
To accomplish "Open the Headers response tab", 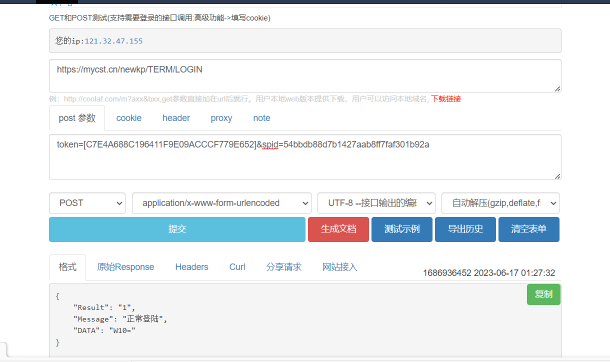I will coord(192,267).
